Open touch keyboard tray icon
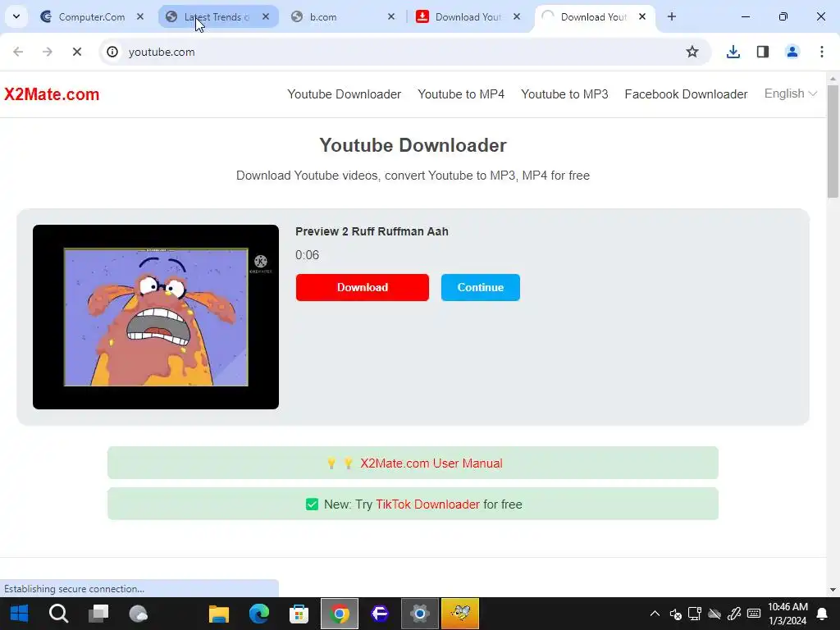Screen dimensions: 840x630 (754, 614)
